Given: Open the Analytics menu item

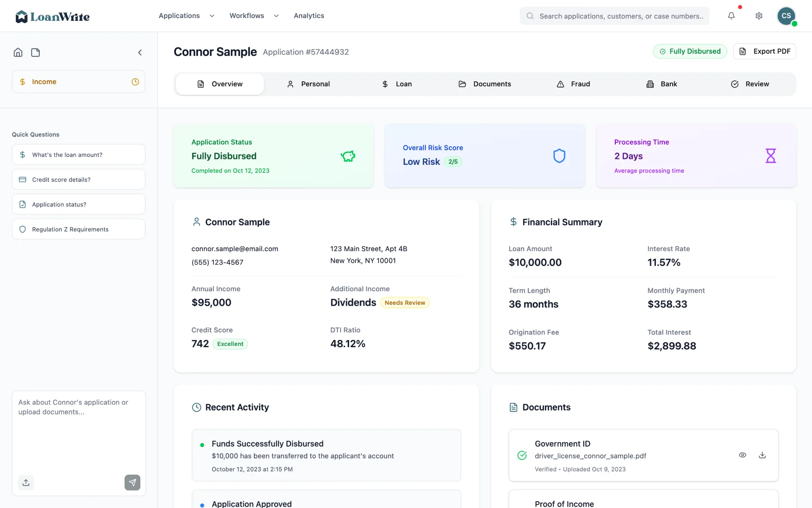Looking at the screenshot, I should click(x=309, y=16).
